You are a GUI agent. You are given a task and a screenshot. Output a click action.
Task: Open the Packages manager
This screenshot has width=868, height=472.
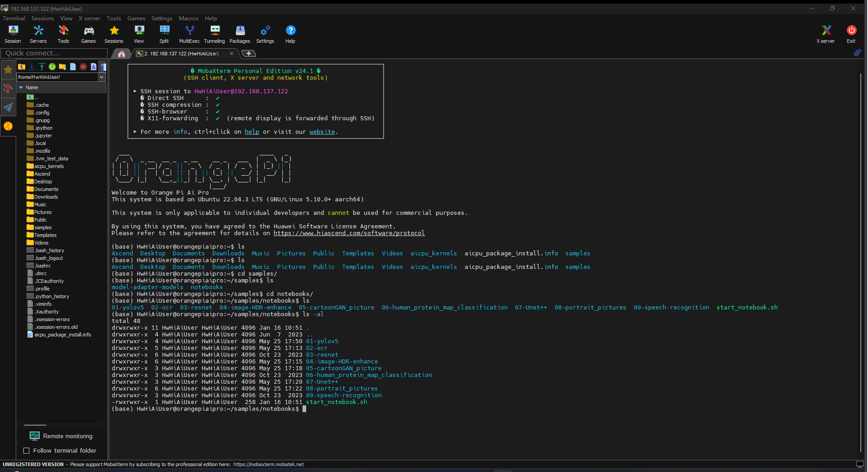coord(240,34)
